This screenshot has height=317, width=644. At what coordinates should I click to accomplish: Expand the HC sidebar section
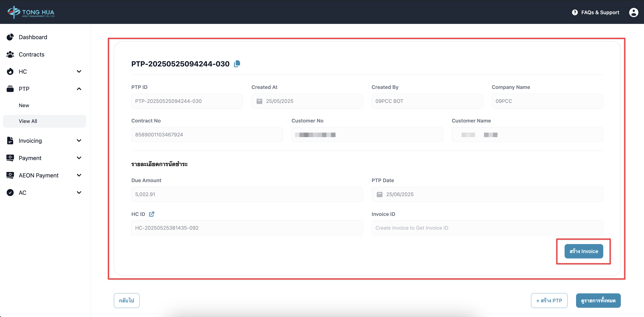[79, 72]
